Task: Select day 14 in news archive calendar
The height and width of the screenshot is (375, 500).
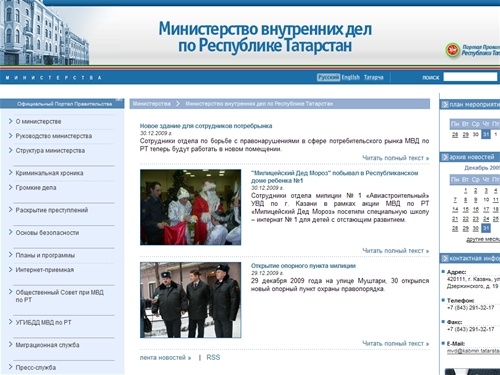Action: [455, 209]
